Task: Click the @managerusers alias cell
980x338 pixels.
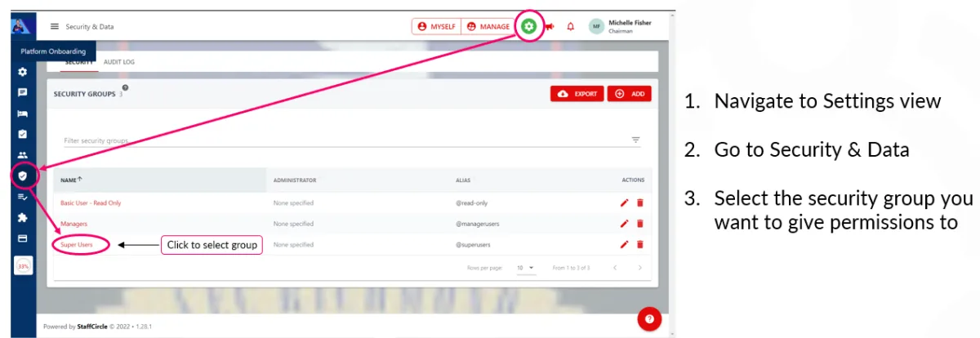Action: point(476,223)
